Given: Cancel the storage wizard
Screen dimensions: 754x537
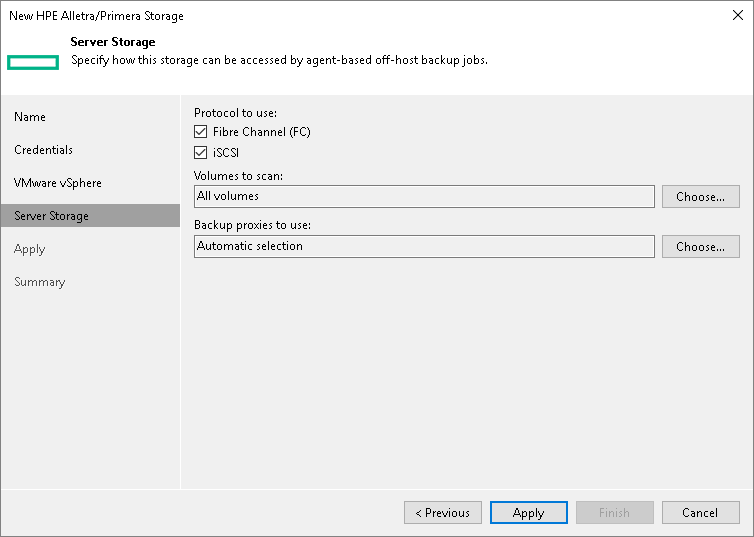Looking at the screenshot, I should (x=701, y=513).
